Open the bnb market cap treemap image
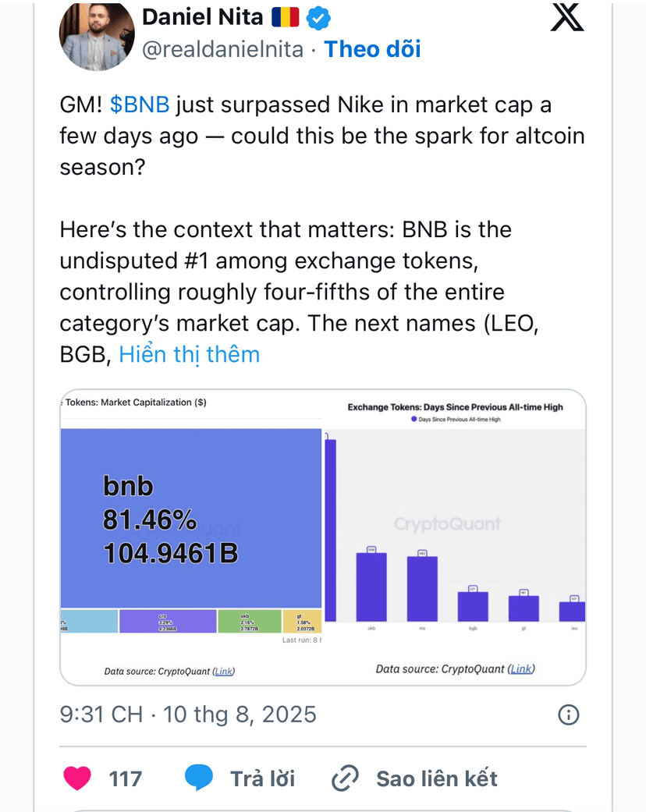Image resolution: width=646 pixels, height=812 pixels. pos(190,537)
